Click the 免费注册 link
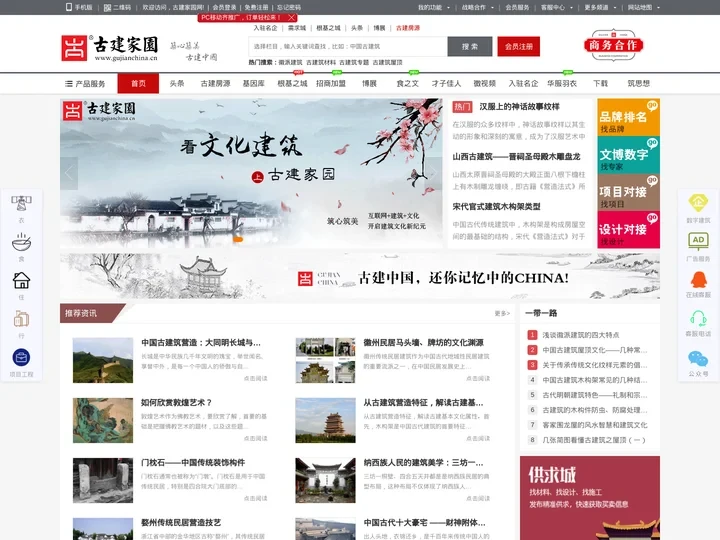720x540 pixels. pyautogui.click(x=256, y=7)
